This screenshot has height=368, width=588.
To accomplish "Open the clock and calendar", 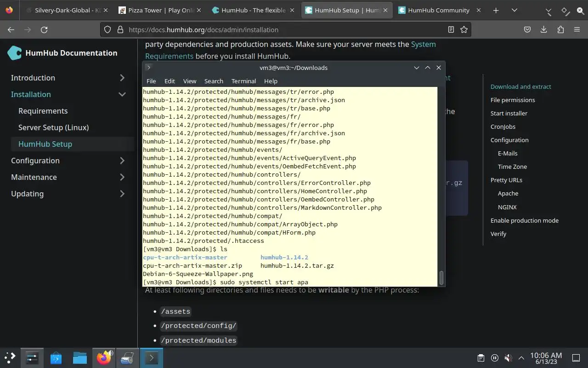I will tap(546, 358).
